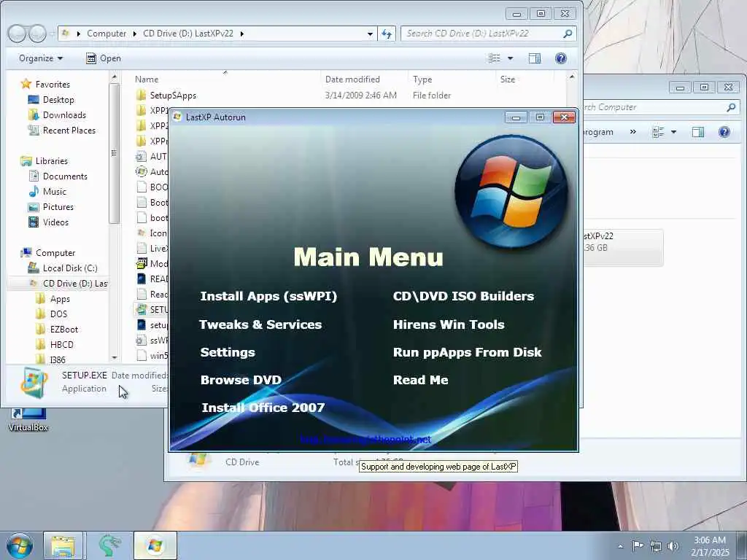Sort by Size column header
Viewport: 747px width, 560px height.
tap(508, 79)
